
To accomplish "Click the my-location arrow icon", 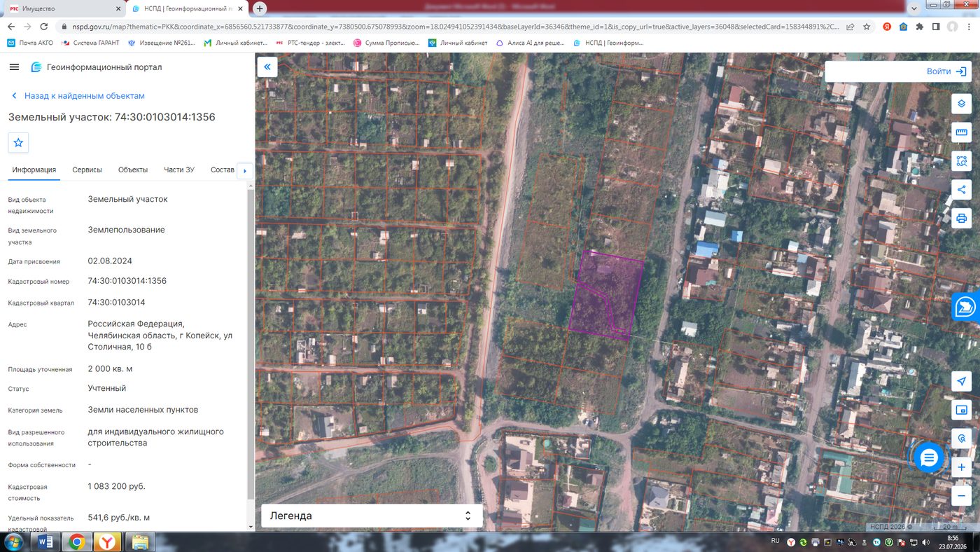I will 961,381.
